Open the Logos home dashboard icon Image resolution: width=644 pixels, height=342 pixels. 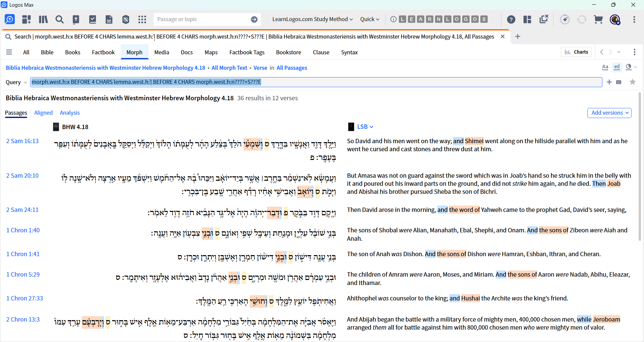[x=10, y=19]
